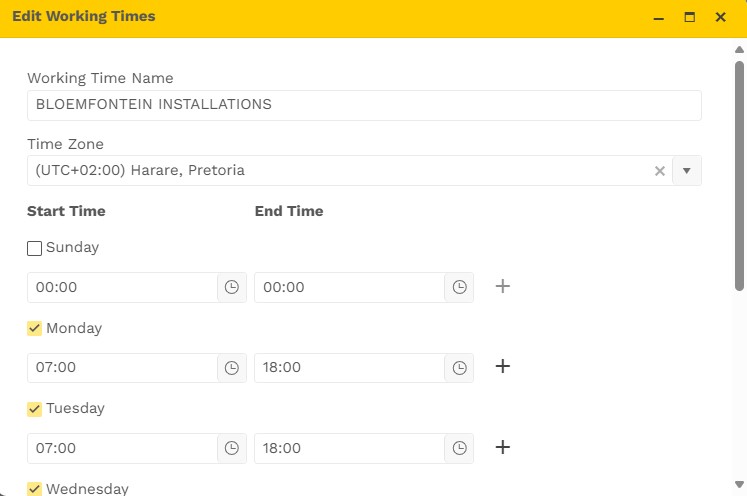Open clock picker for Tuesday start time

(x=232, y=448)
